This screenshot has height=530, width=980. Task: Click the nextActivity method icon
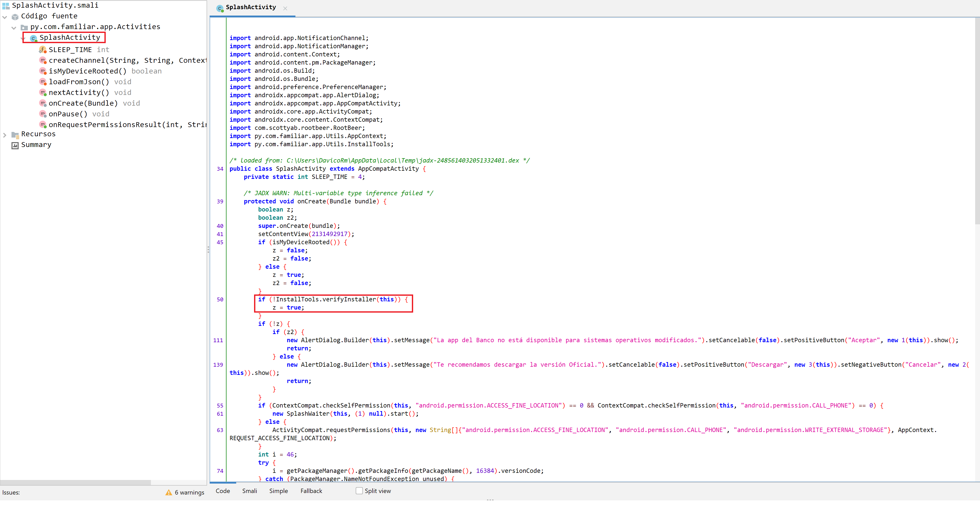(43, 92)
